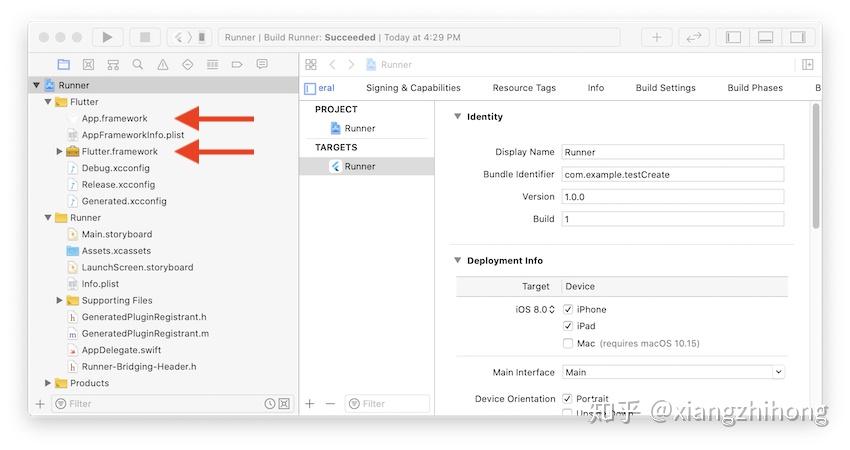Filter by recently modified files clock icon

click(269, 404)
